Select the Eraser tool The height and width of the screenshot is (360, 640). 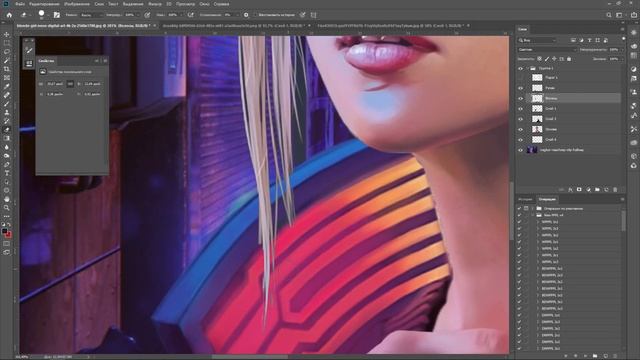click(x=7, y=129)
